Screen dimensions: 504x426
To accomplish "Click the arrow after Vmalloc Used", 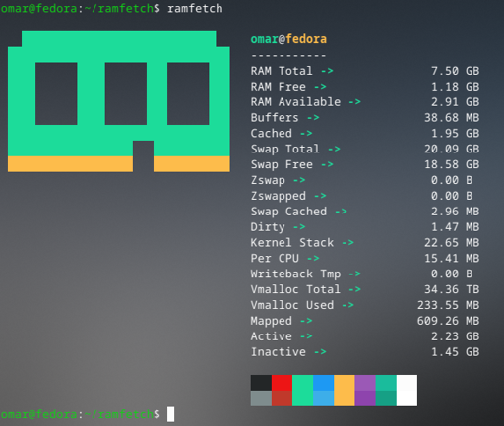I will coord(347,305).
